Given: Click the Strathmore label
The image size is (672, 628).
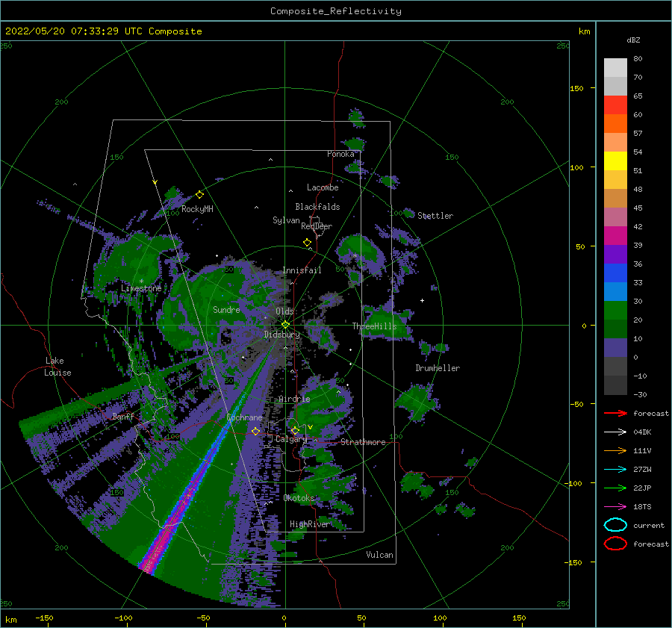Looking at the screenshot, I should pos(363,442).
